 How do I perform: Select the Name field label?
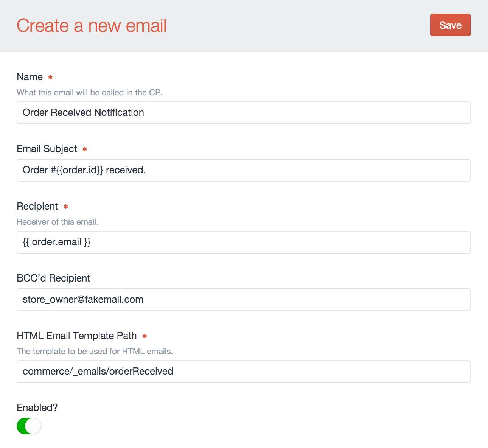click(x=30, y=77)
